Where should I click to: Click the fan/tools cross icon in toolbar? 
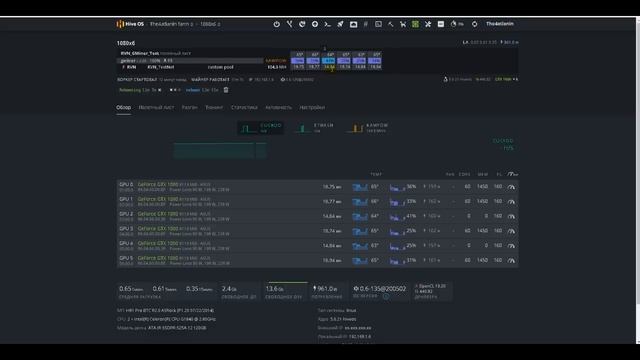pyautogui.click(x=428, y=24)
